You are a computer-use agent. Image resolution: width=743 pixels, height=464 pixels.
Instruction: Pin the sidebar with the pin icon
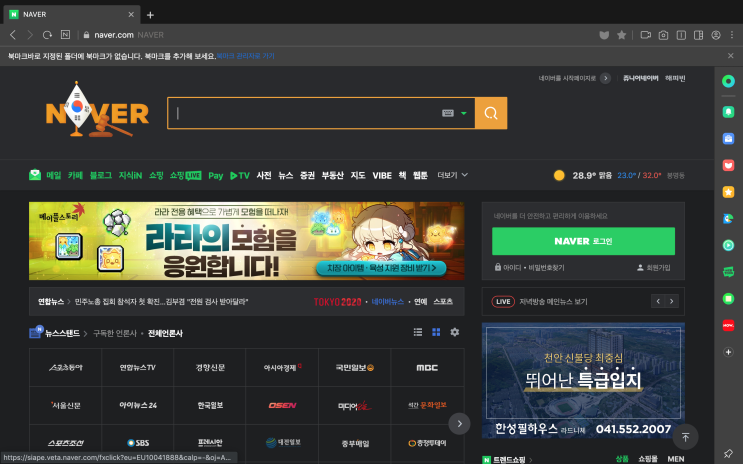[x=728, y=454]
